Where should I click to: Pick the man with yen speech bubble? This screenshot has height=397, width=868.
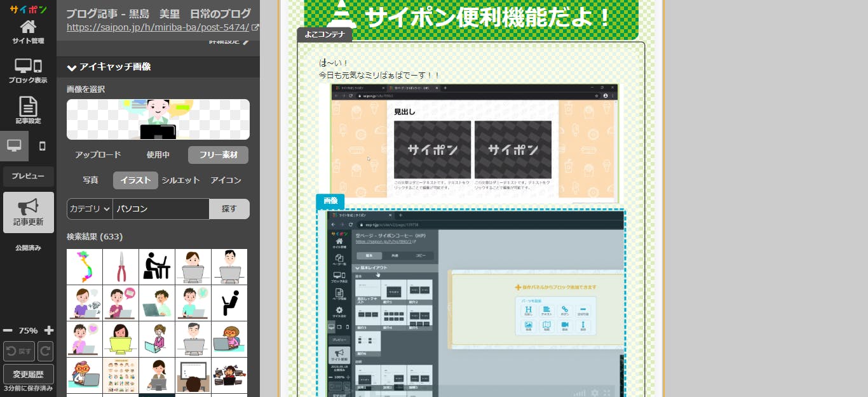point(193,303)
